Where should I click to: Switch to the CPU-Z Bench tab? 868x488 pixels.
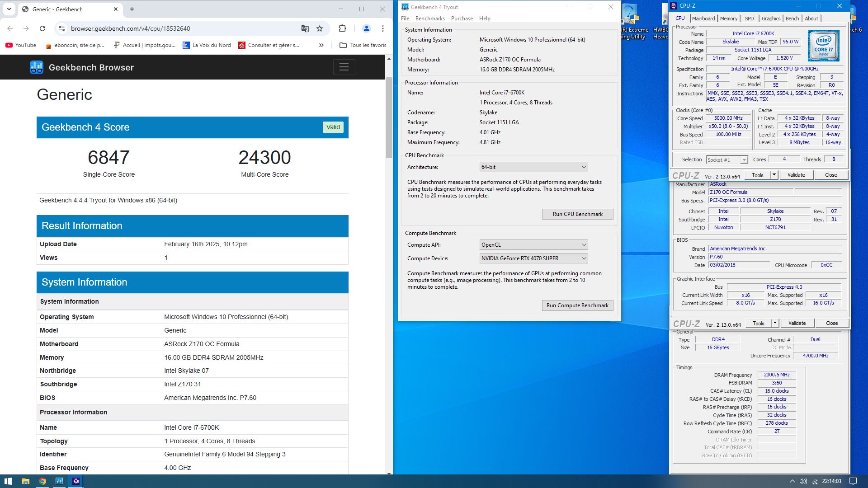[792, 19]
